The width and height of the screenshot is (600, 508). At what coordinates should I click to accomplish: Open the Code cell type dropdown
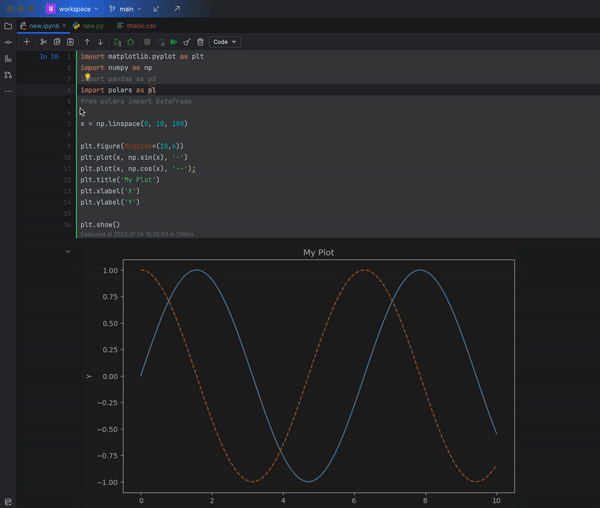[x=224, y=42]
